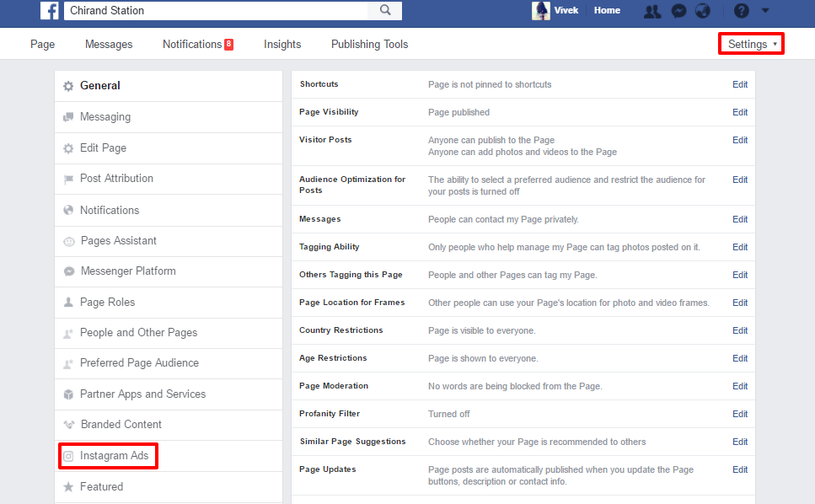Viewport: 815px width, 504px height.
Task: Open Edit Page settings section
Action: (x=169, y=148)
